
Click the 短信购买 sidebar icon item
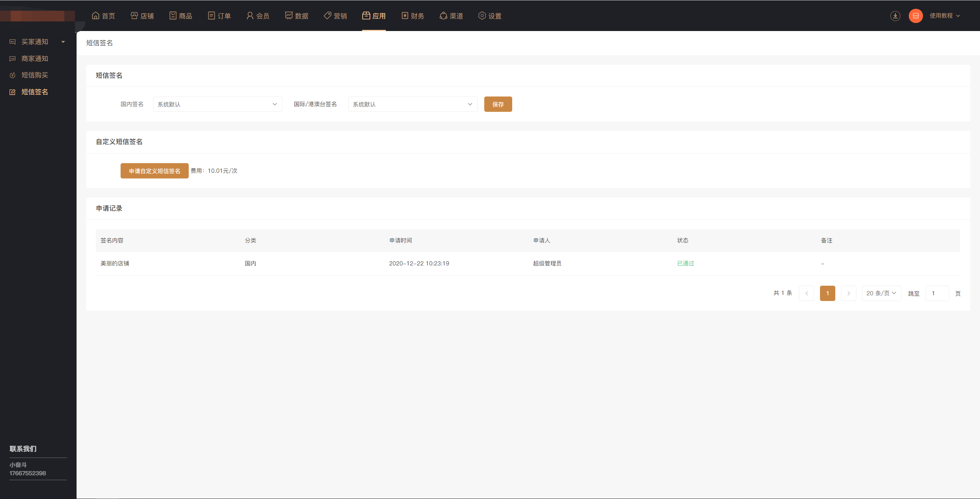[34, 75]
